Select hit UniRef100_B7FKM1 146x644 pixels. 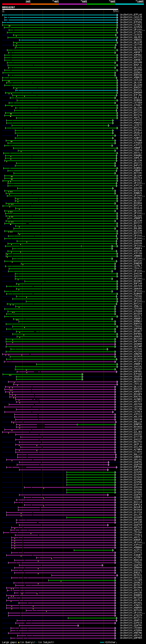coord(131,22)
